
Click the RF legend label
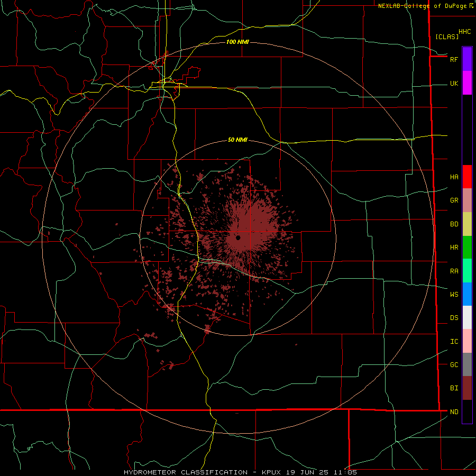pyautogui.click(x=454, y=59)
